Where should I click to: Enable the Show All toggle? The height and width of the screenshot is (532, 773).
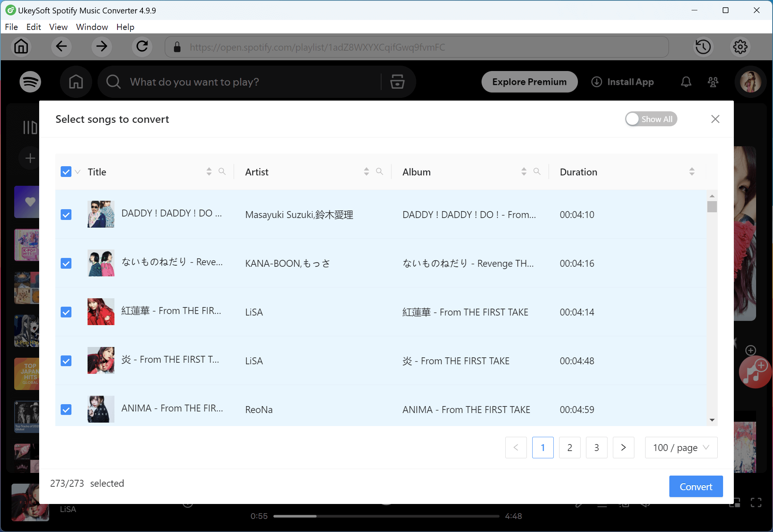tap(632, 119)
